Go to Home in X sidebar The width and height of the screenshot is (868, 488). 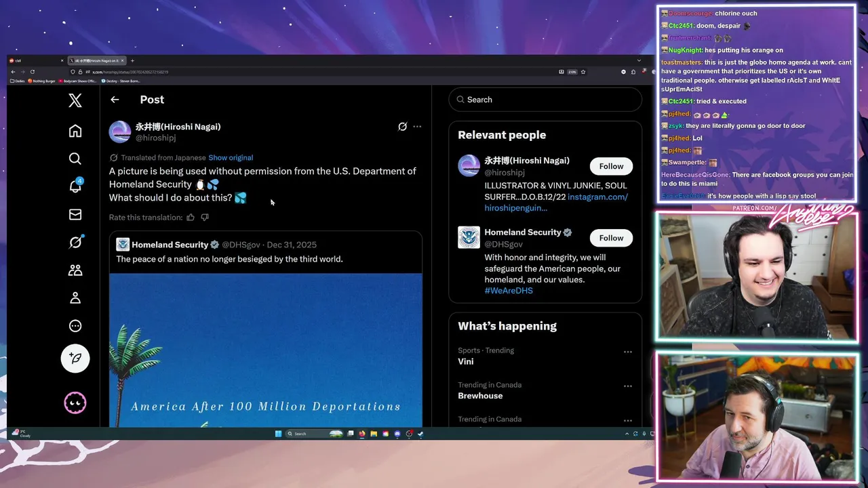tap(75, 131)
